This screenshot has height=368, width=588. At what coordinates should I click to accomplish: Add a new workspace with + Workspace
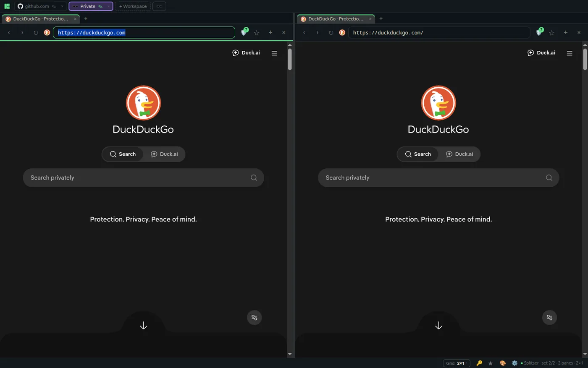[x=133, y=6]
